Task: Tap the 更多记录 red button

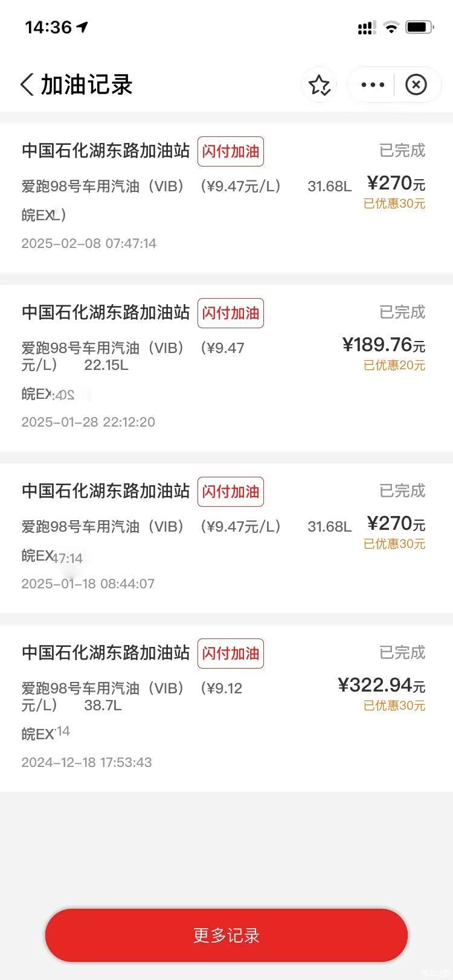Action: (x=226, y=935)
